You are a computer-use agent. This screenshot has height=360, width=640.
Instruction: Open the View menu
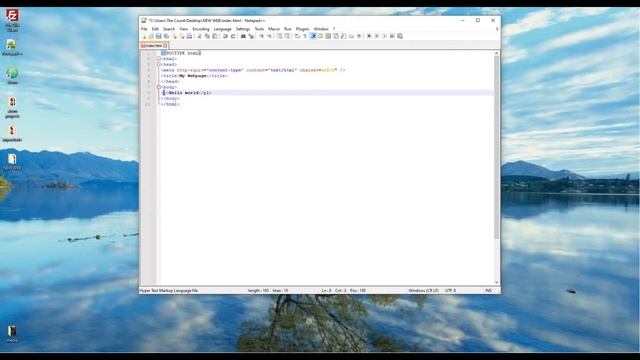point(184,29)
